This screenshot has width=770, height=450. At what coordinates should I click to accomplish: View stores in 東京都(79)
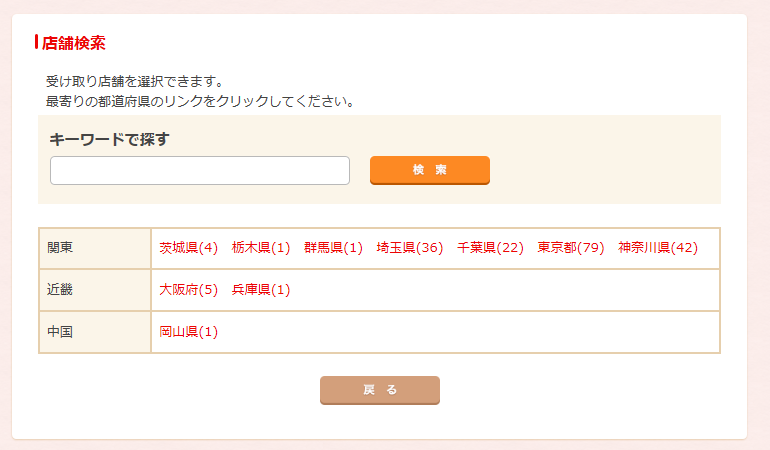571,248
